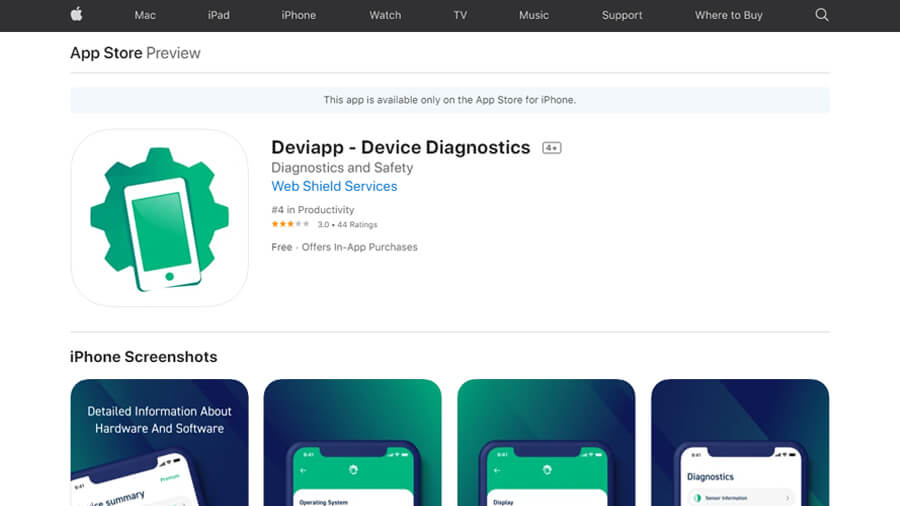
Task: Click the Deviapp - Device Diagnostics title
Action: coord(401,147)
